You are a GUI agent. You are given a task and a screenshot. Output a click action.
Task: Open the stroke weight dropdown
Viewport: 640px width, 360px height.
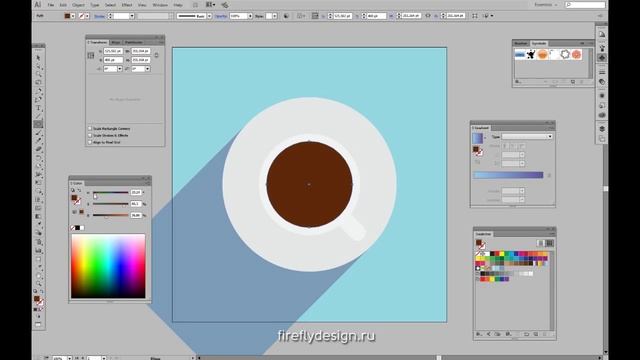[x=132, y=16]
